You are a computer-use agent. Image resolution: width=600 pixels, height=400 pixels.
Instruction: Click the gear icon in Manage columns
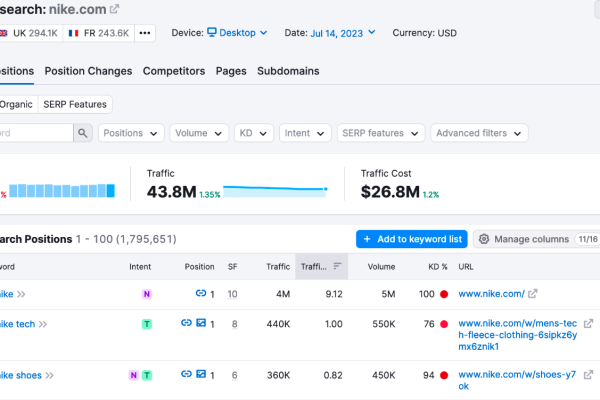pyautogui.click(x=484, y=239)
